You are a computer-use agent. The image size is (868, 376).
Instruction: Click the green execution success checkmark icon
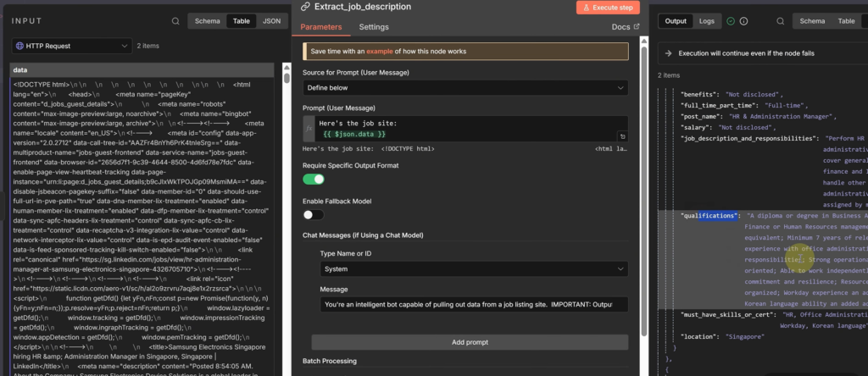pyautogui.click(x=731, y=20)
